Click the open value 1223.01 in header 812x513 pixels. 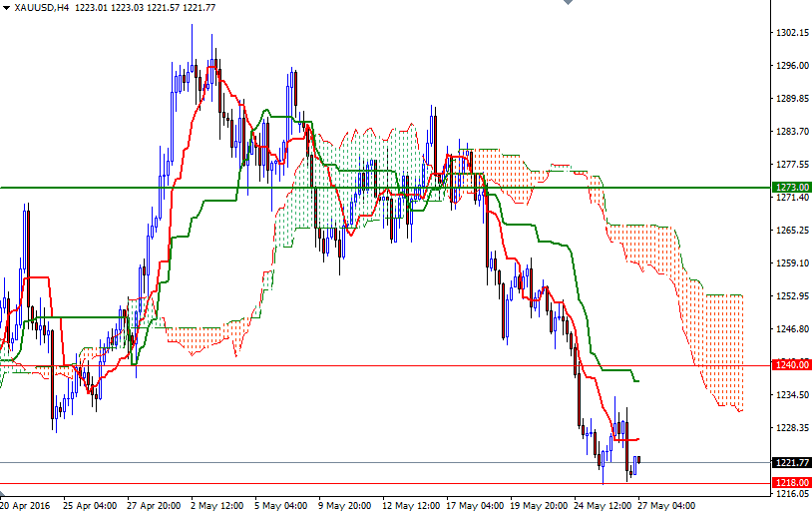click(x=91, y=8)
